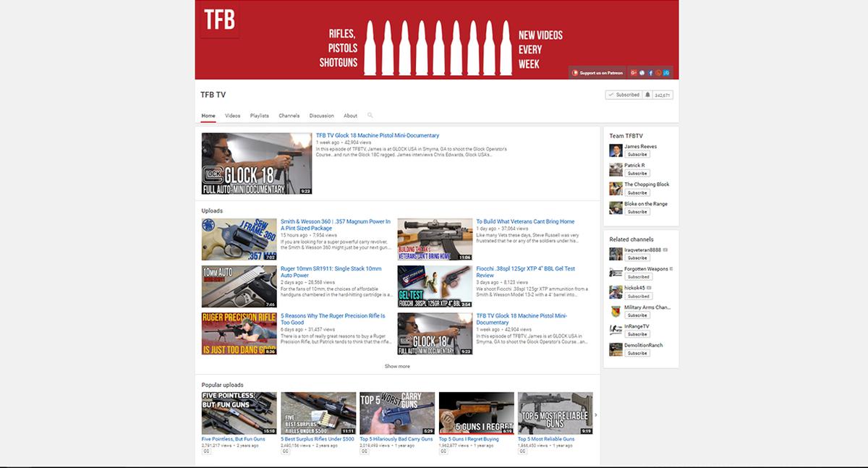
Task: Play the featured Glock 18 video thumbnail
Action: click(x=256, y=163)
